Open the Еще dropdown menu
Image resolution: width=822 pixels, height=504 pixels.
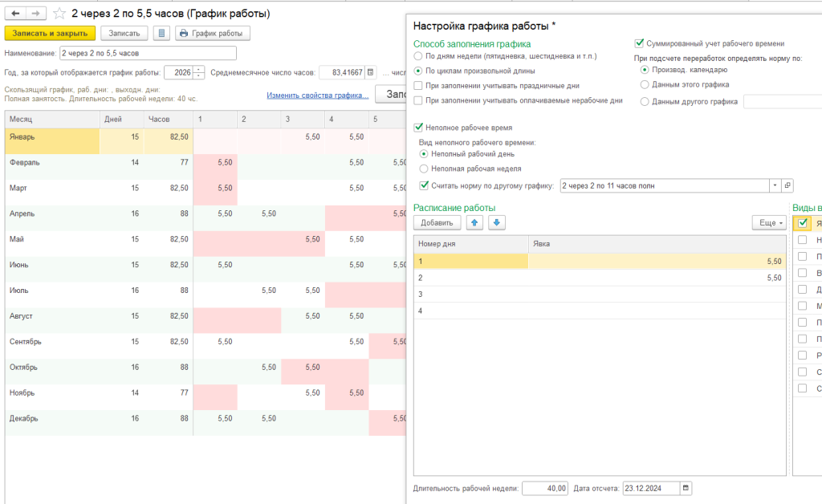(x=769, y=222)
